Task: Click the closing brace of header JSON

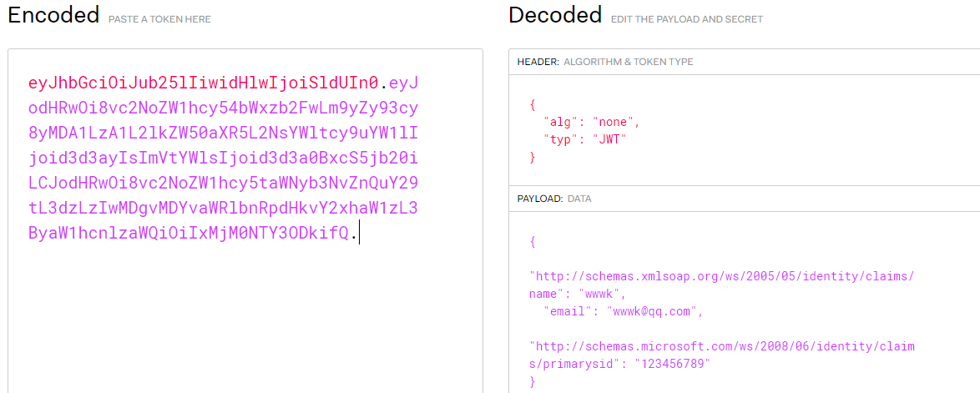Action: (533, 158)
